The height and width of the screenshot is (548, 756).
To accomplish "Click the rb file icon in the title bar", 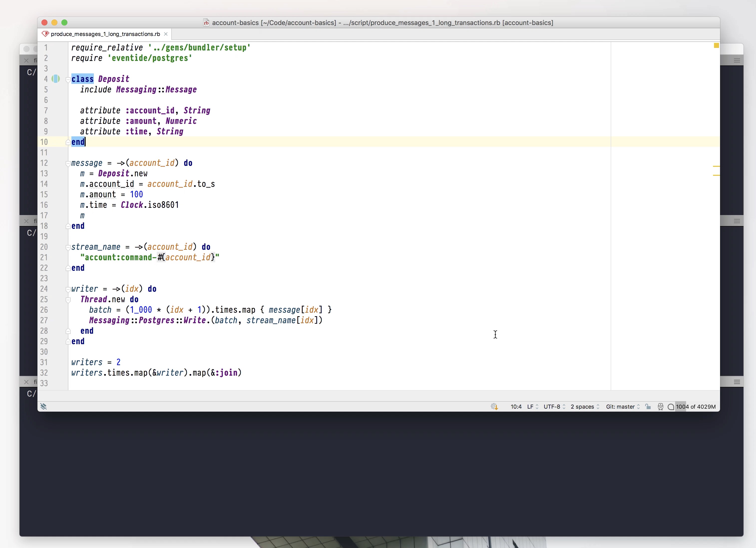I will 206,22.
